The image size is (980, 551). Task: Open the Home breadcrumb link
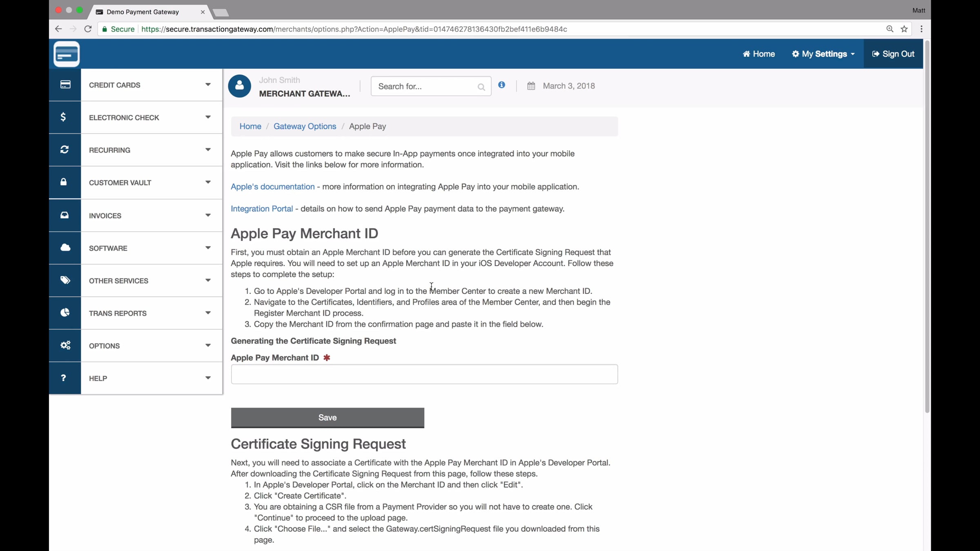click(x=250, y=127)
